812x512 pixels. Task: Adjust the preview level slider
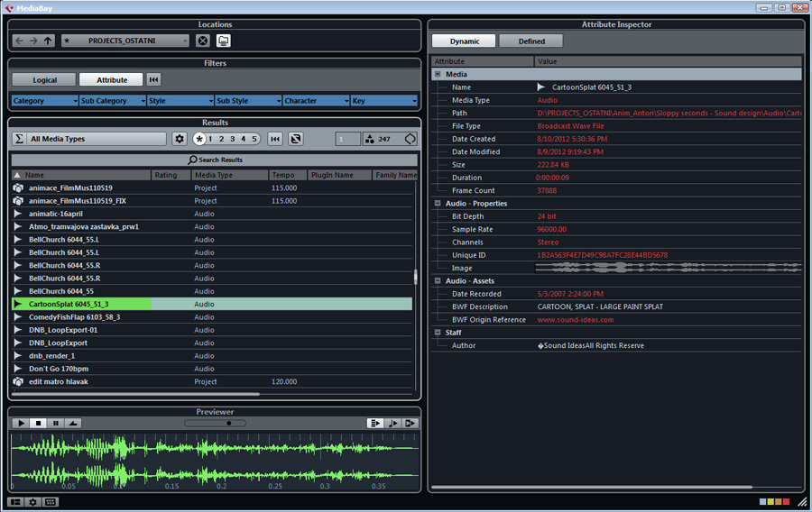click(x=215, y=423)
